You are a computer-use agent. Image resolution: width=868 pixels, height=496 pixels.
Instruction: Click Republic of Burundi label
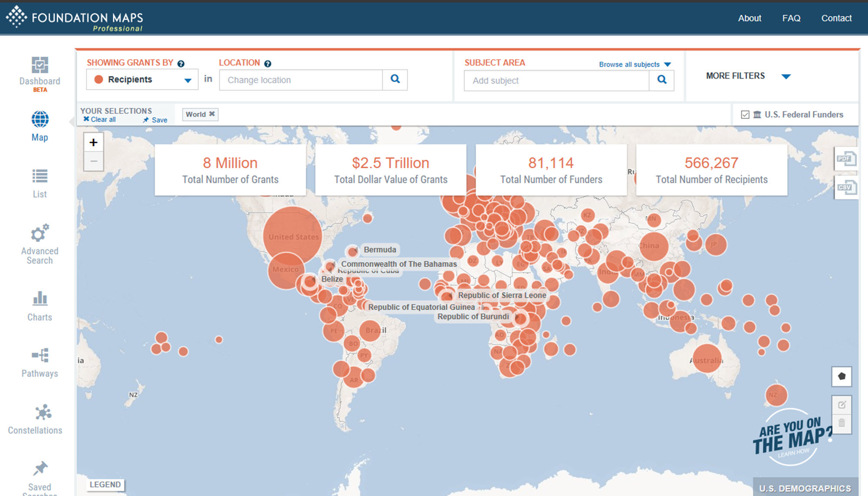click(x=473, y=317)
